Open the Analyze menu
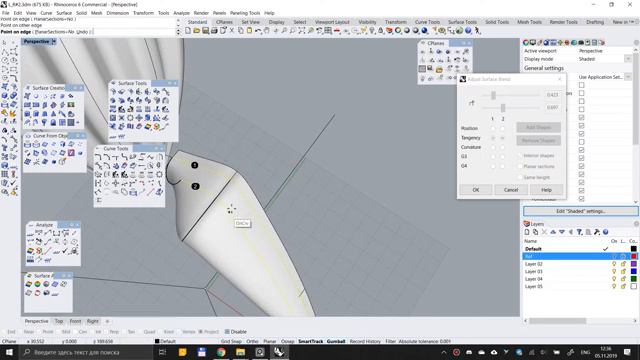This screenshot has height=360, width=640. coord(181,13)
